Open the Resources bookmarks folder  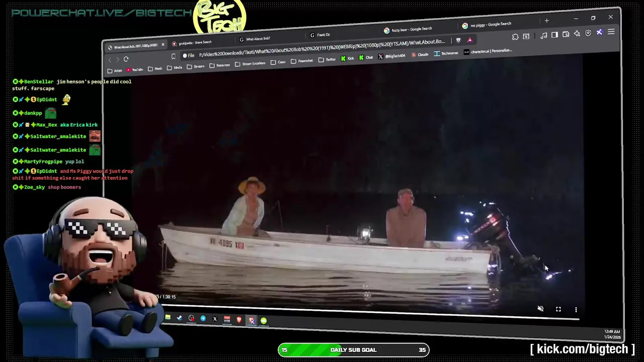(x=220, y=65)
